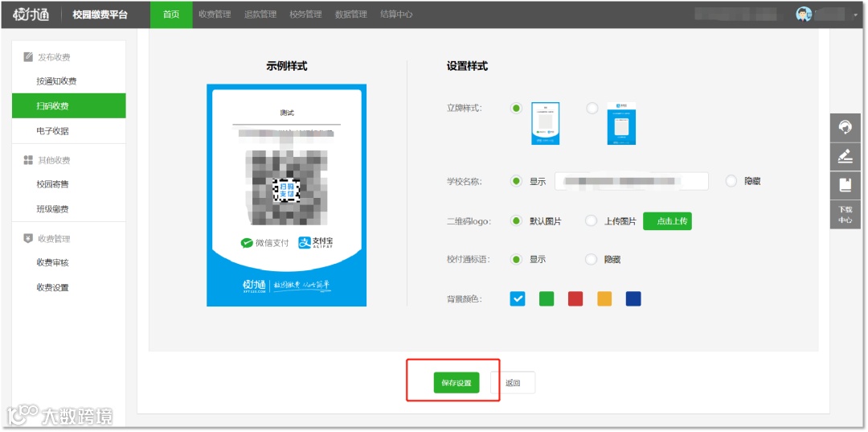Select 隐藏 for 学校名称
868x432 pixels.
[x=731, y=181]
